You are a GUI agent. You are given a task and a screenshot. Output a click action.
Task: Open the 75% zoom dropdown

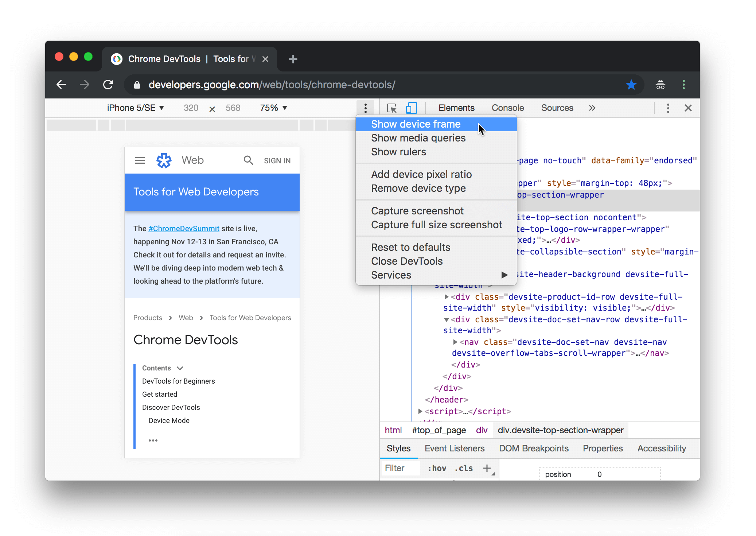273,108
